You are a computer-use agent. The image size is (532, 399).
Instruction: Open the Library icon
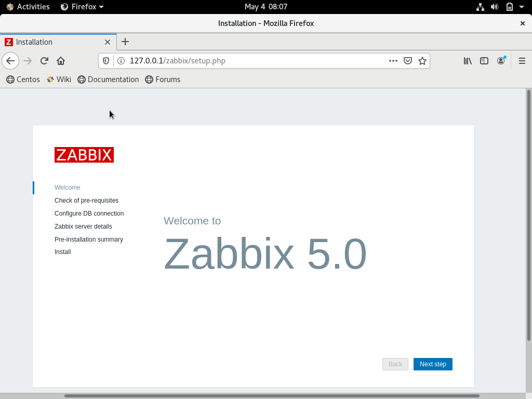point(468,61)
